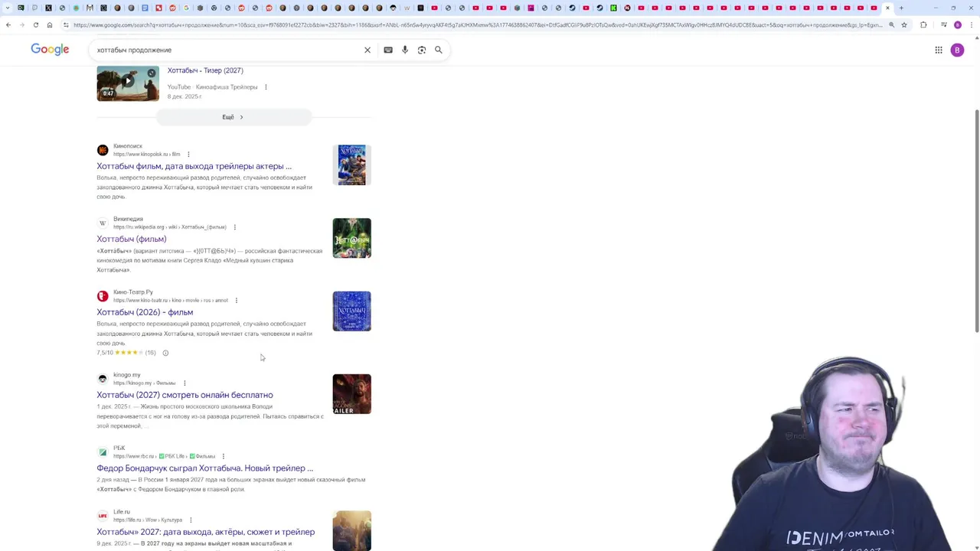Open info icon next to 7.5/10 rating
Screen dimensions: 980x551
click(x=165, y=353)
